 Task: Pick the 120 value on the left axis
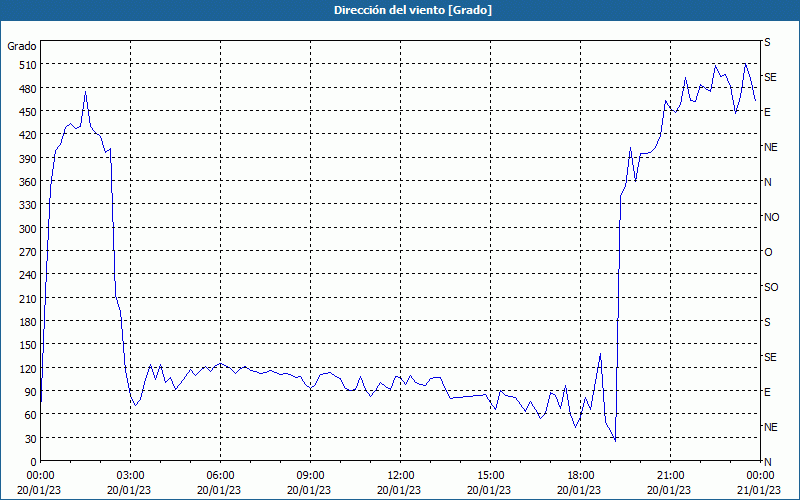(29, 369)
